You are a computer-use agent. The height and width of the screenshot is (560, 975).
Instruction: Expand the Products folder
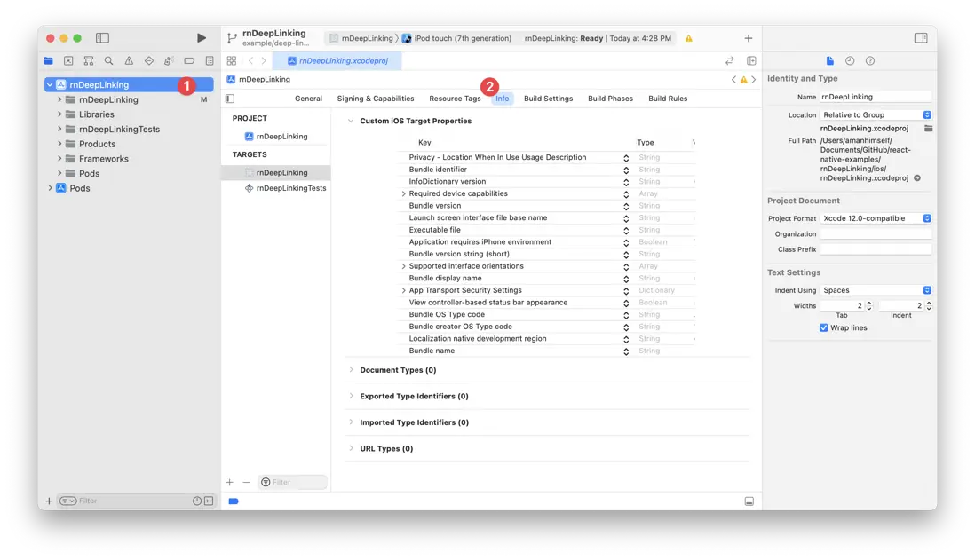click(59, 144)
